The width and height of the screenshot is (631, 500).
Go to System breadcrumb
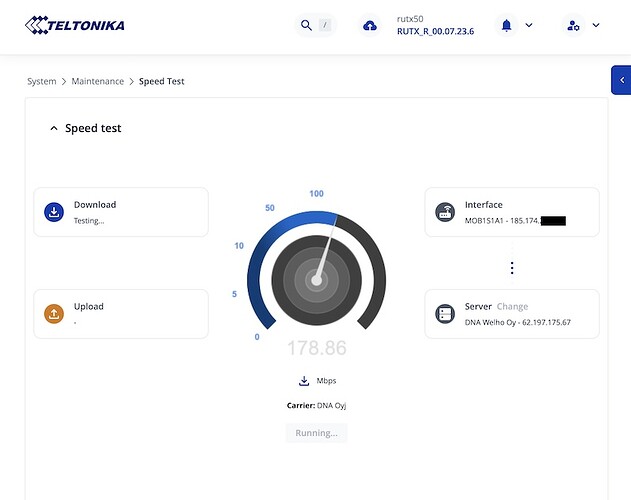click(42, 81)
